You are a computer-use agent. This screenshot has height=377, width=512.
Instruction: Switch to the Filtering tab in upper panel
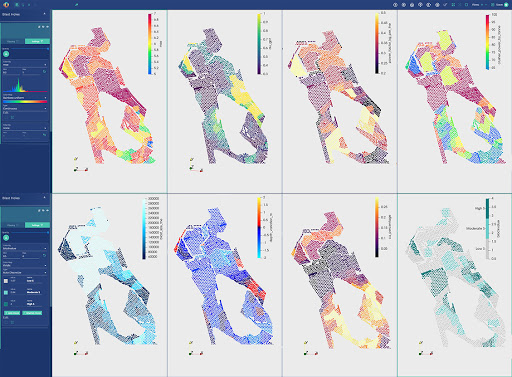pos(13,41)
